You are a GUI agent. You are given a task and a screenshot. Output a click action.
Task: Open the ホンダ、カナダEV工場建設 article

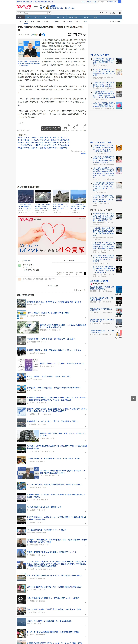tap(53, 632)
